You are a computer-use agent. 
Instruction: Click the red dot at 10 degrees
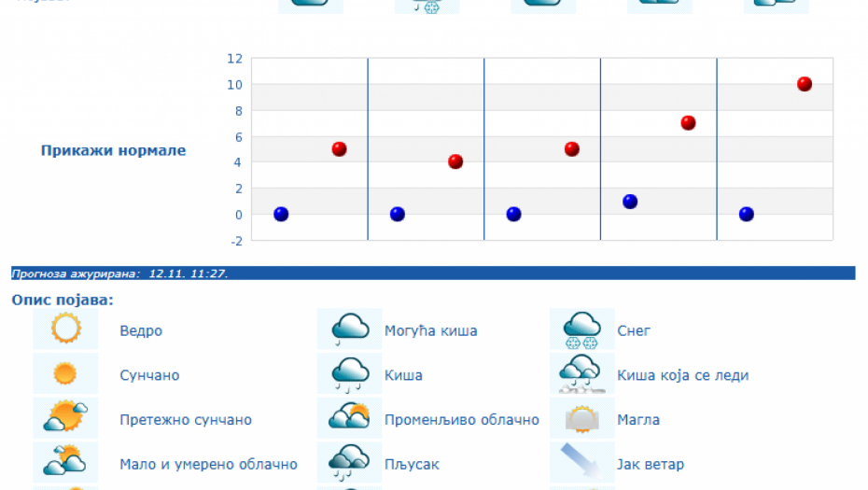coord(805,84)
